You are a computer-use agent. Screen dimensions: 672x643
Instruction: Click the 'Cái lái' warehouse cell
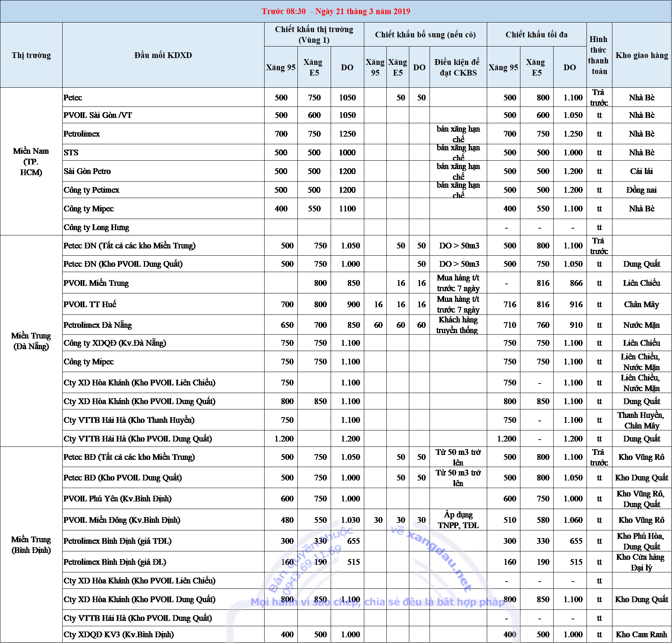(x=641, y=171)
